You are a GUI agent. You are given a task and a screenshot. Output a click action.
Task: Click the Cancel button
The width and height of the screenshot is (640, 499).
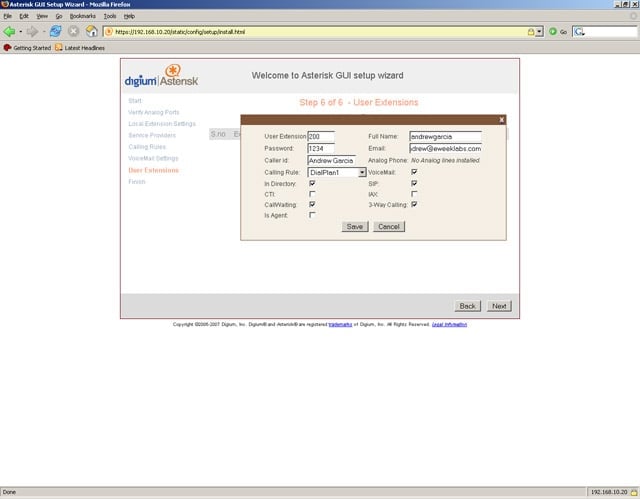coord(389,227)
